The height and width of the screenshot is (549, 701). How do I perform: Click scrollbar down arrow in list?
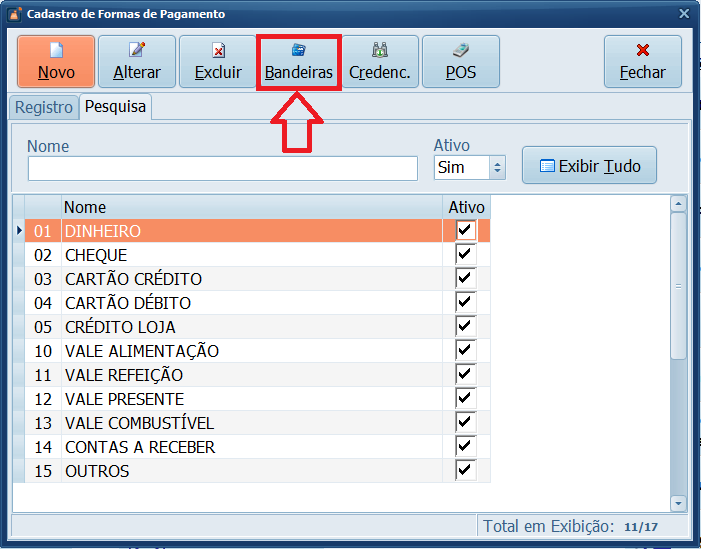point(678,503)
